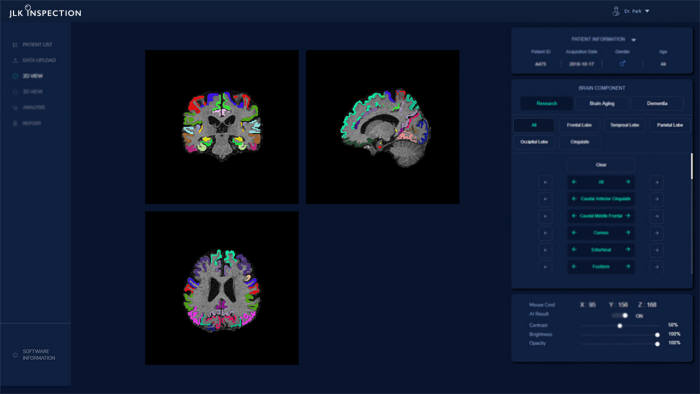Open the Patient List sidebar icon
Viewport: 700px width, 394px height.
pyautogui.click(x=15, y=45)
